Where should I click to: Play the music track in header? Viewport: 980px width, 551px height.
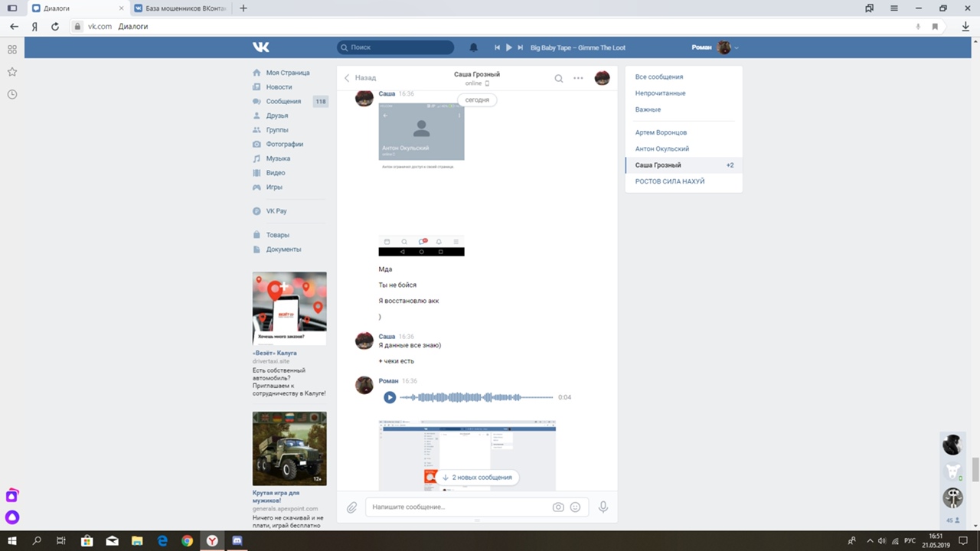tap(508, 47)
